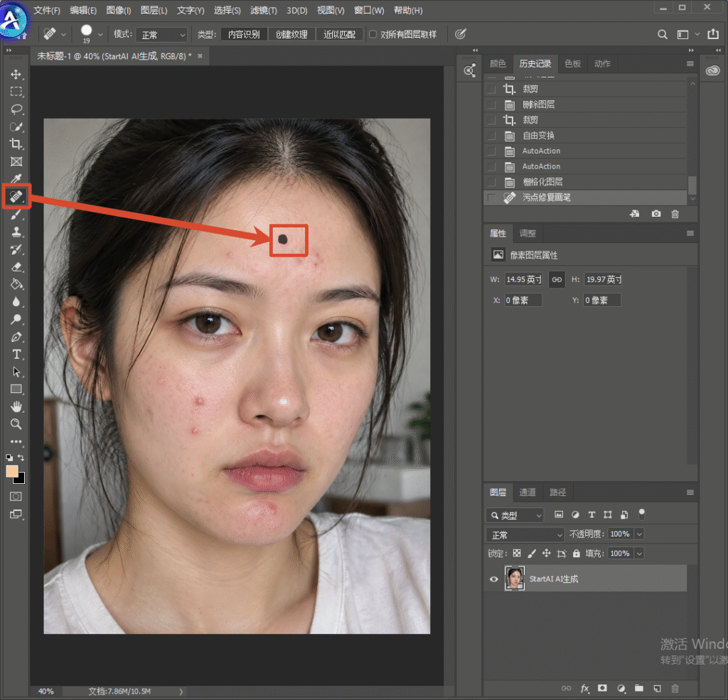Open layer blend mode 正常 dropdown
The height and width of the screenshot is (700, 728).
(525, 534)
